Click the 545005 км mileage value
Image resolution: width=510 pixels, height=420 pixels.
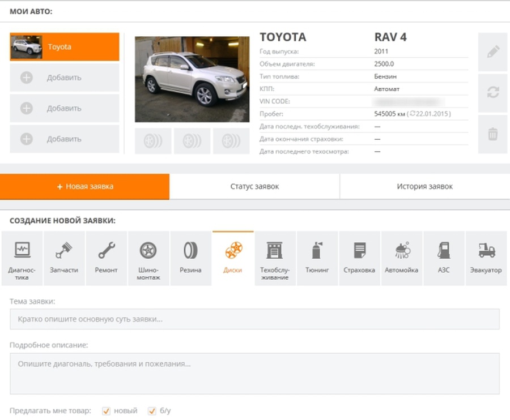(x=389, y=114)
